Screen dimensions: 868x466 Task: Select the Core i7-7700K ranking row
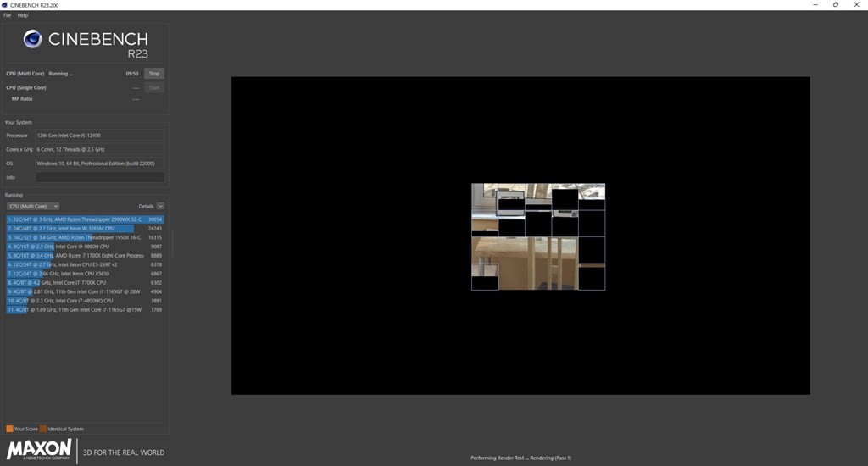pos(85,283)
